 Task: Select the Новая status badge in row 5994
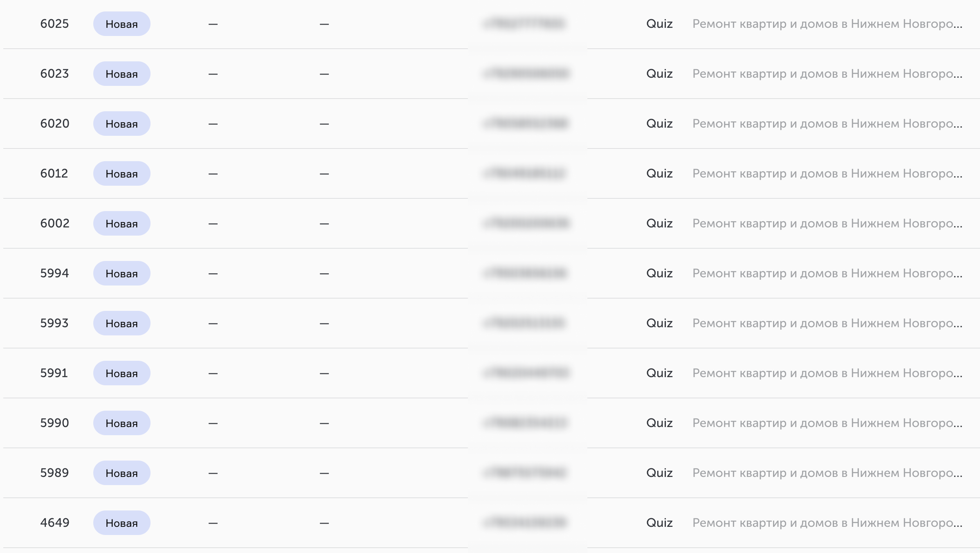121,273
